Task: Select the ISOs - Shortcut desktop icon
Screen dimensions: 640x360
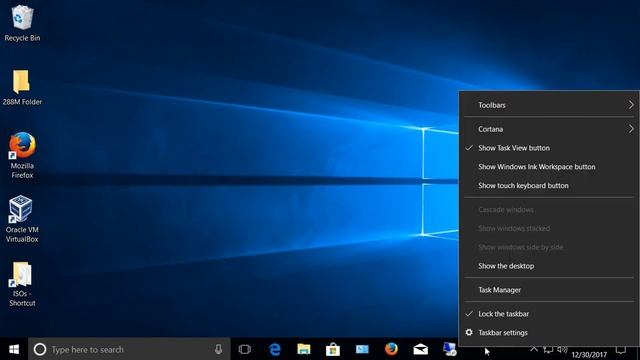Action: tap(22, 284)
